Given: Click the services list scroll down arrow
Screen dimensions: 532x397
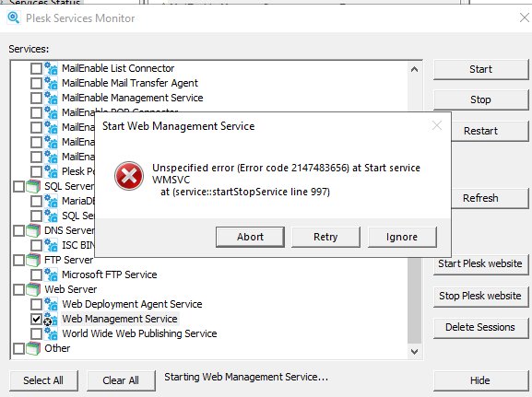Looking at the screenshot, I should point(414,352).
